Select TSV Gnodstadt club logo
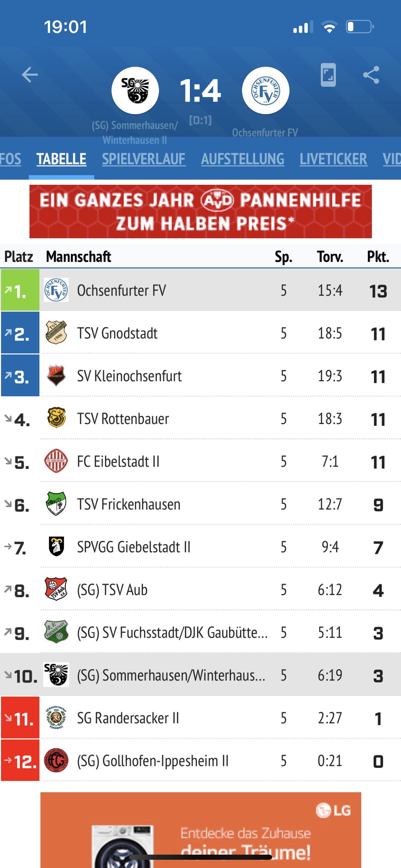Viewport: 401px width, 868px height. point(56,333)
